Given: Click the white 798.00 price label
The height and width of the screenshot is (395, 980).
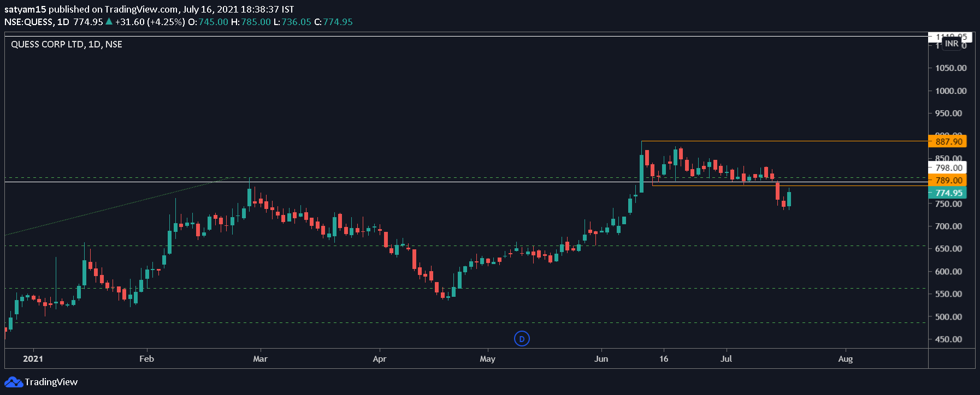Looking at the screenshot, I should 948,168.
